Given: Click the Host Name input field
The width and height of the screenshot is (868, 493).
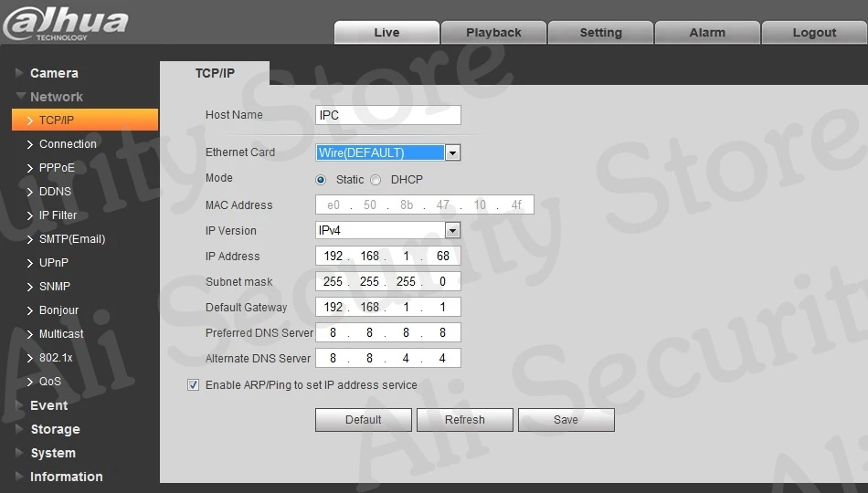Looking at the screenshot, I should coord(388,115).
